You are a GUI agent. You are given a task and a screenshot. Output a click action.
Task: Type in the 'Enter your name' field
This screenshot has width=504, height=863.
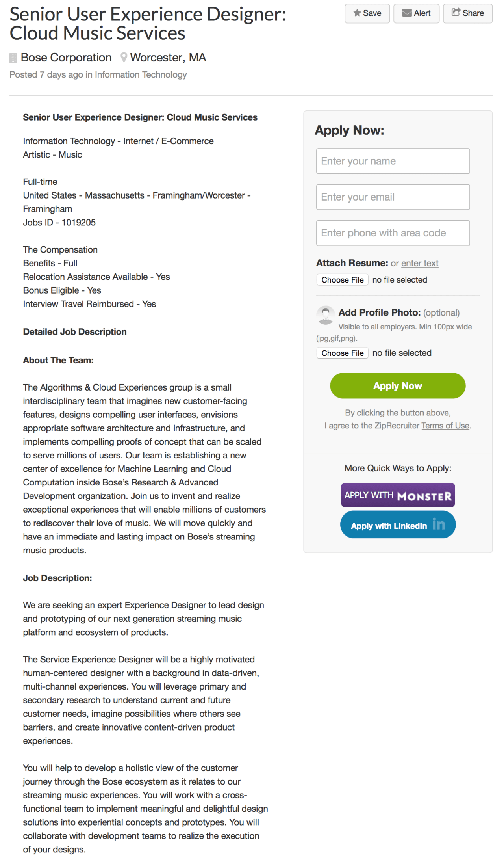tap(393, 161)
